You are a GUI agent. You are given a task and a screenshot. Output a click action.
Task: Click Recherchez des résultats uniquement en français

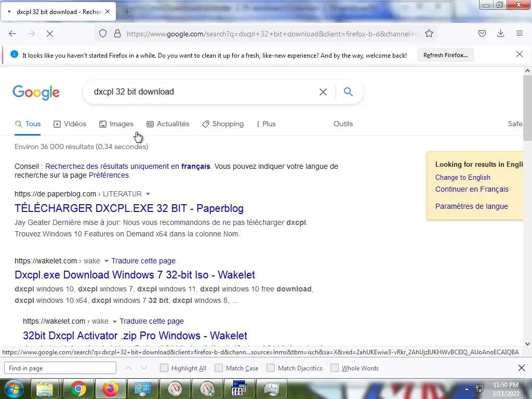tap(128, 166)
